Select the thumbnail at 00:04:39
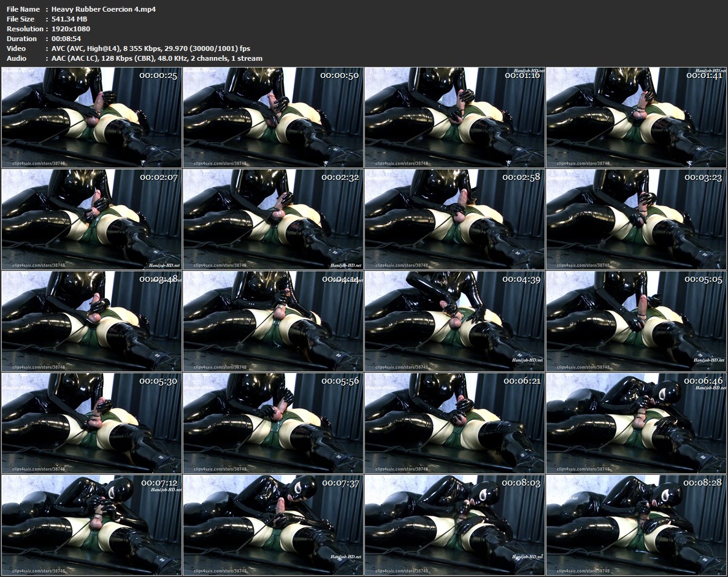Image resolution: width=728 pixels, height=577 pixels. tap(454, 321)
